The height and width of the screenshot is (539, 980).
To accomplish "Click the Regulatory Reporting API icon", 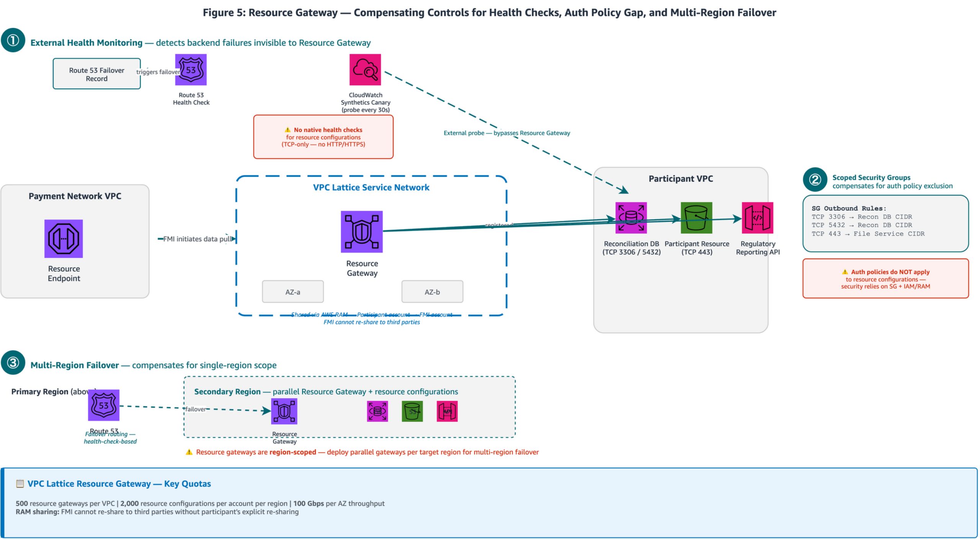I will coord(757,218).
